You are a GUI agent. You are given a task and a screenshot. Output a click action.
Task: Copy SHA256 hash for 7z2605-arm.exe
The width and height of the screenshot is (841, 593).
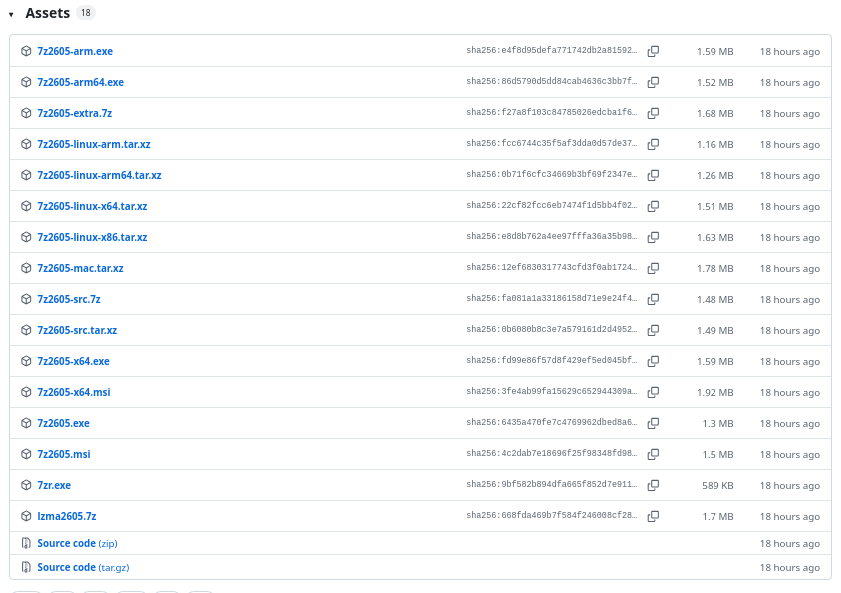pyautogui.click(x=653, y=51)
